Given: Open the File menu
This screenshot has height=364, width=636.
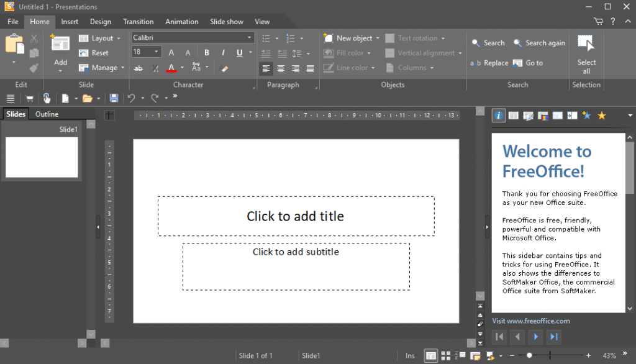Looking at the screenshot, I should [13, 22].
